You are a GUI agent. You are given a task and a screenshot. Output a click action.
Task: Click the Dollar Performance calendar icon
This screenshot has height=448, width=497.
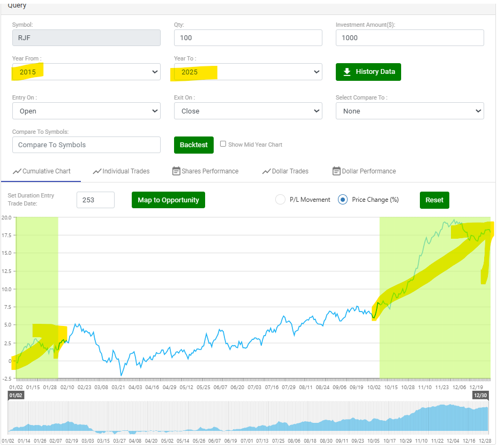pyautogui.click(x=336, y=171)
